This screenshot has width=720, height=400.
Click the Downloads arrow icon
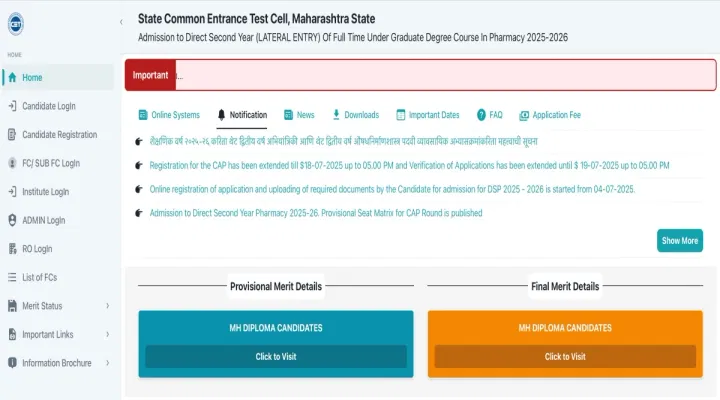(336, 115)
